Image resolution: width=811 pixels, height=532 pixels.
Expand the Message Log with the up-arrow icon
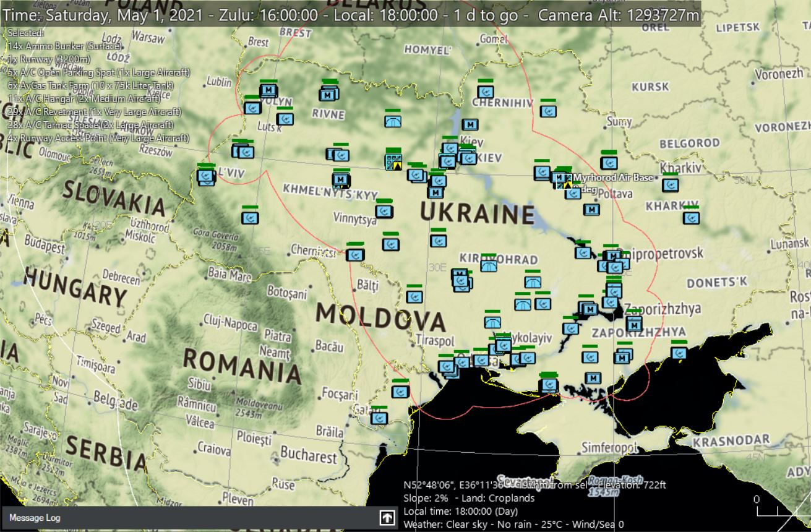point(387,518)
